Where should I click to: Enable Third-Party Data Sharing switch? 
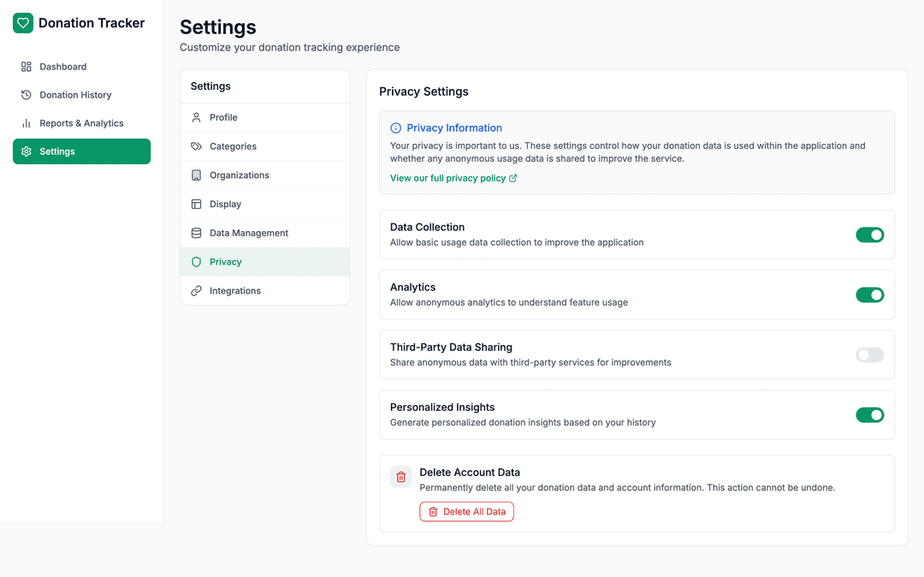(x=869, y=354)
